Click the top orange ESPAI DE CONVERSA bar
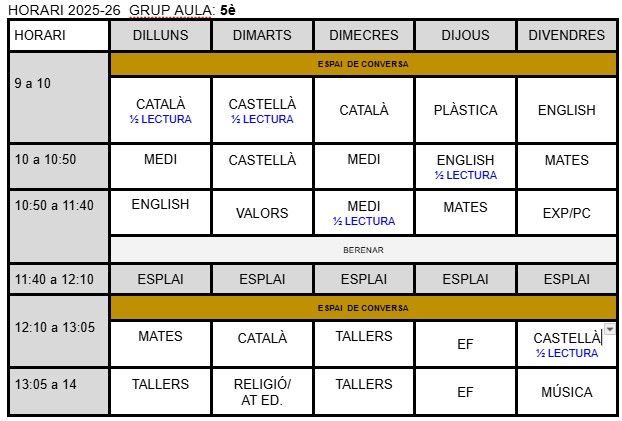Viewport: 622px width, 421px height. [363, 64]
